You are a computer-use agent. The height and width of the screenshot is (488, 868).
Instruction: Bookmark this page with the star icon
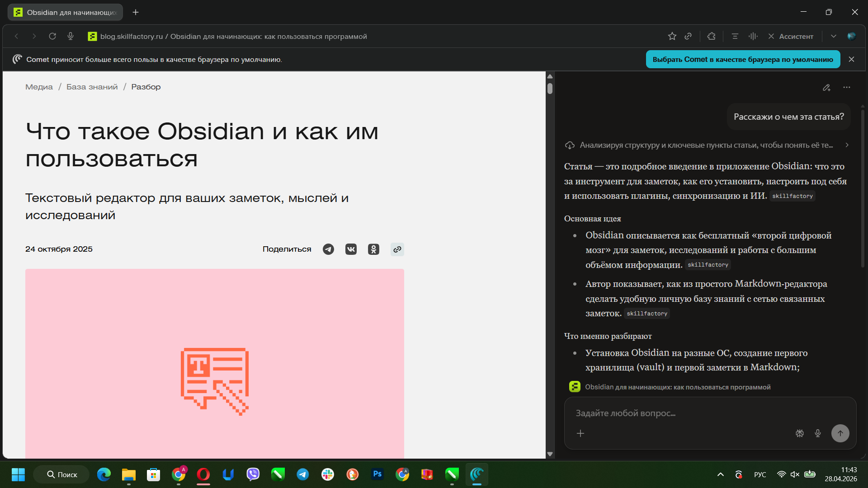(672, 36)
